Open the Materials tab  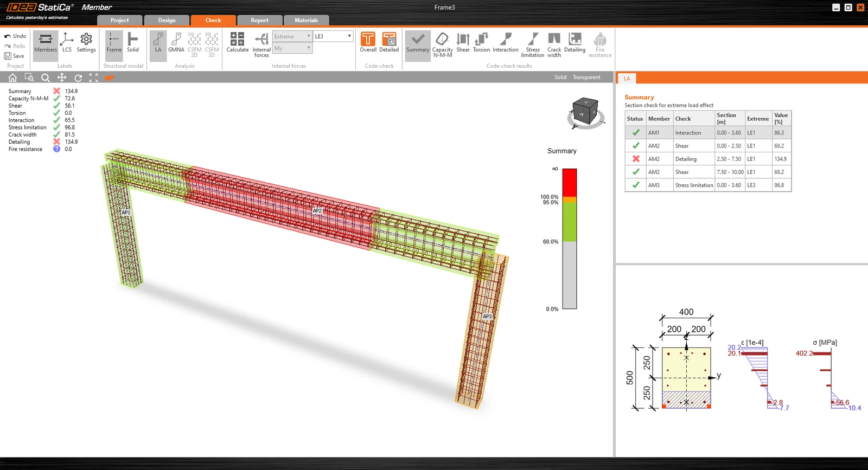306,20
